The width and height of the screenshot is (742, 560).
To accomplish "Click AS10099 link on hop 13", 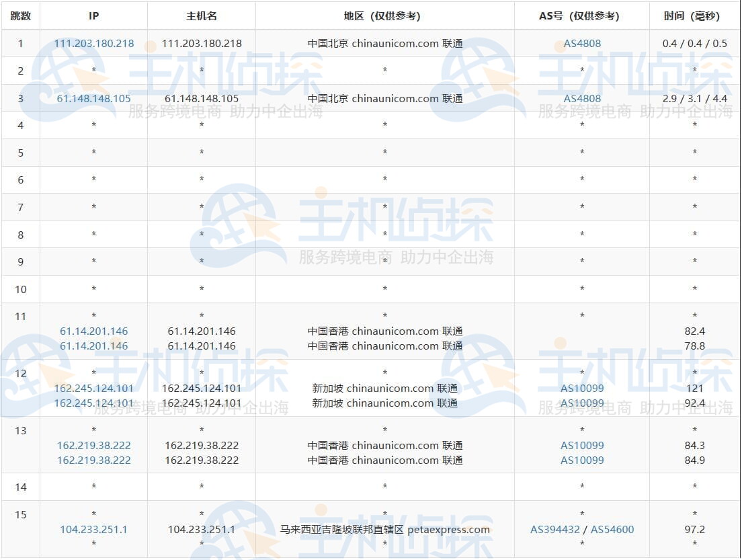I will coord(582,445).
